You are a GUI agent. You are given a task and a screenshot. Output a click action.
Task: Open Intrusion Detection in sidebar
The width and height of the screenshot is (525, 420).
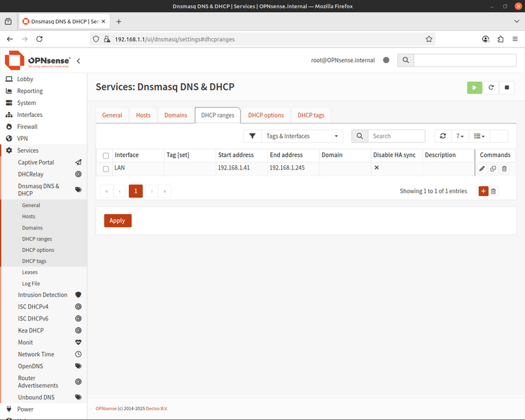click(x=43, y=295)
